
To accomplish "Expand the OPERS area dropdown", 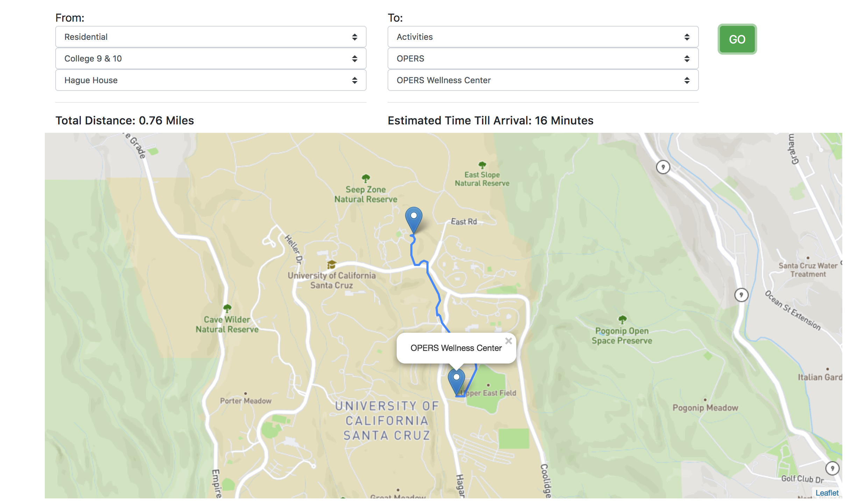I will (543, 58).
